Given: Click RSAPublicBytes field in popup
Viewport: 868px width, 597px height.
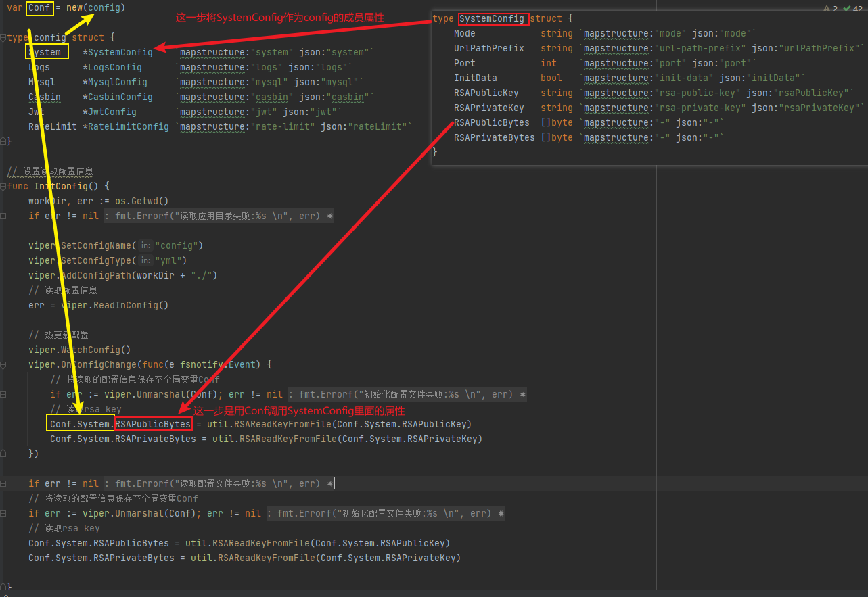Looking at the screenshot, I should (491, 122).
